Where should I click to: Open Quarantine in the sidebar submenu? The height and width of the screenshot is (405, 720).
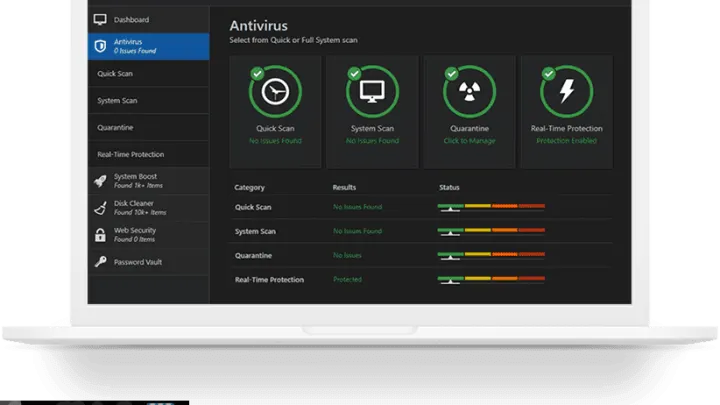148,127
